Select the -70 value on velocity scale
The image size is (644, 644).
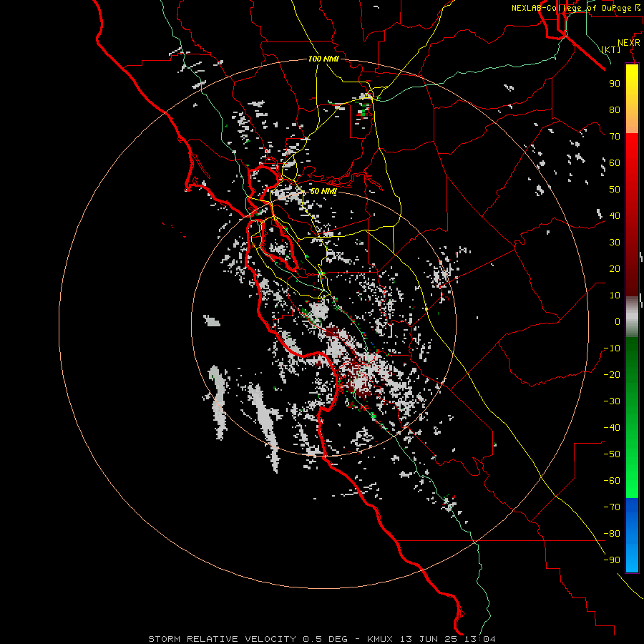(612, 507)
